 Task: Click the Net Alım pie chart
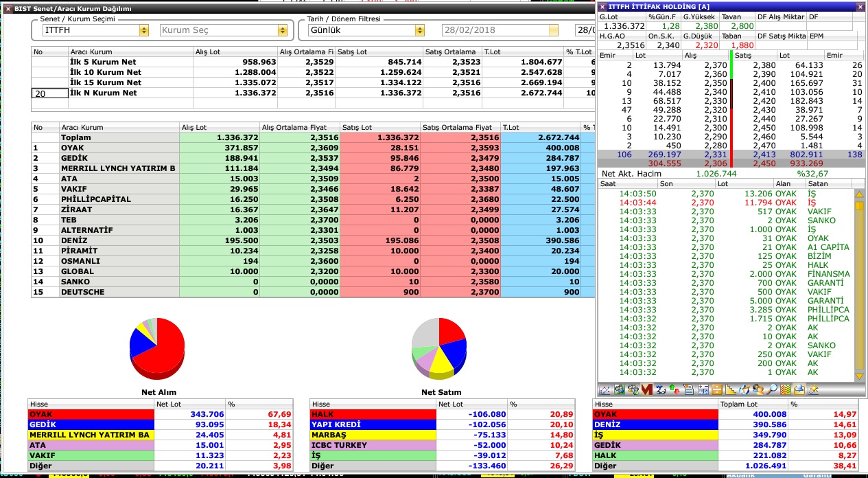tap(156, 348)
